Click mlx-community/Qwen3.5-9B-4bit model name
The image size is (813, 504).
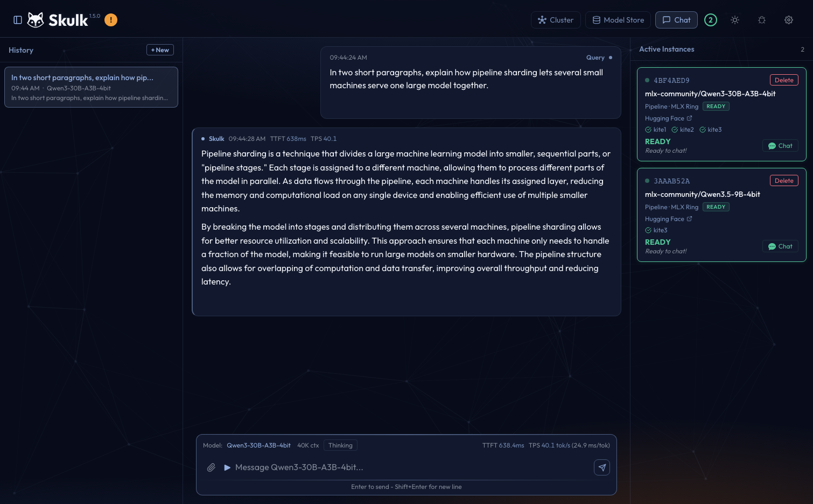pyautogui.click(x=703, y=194)
